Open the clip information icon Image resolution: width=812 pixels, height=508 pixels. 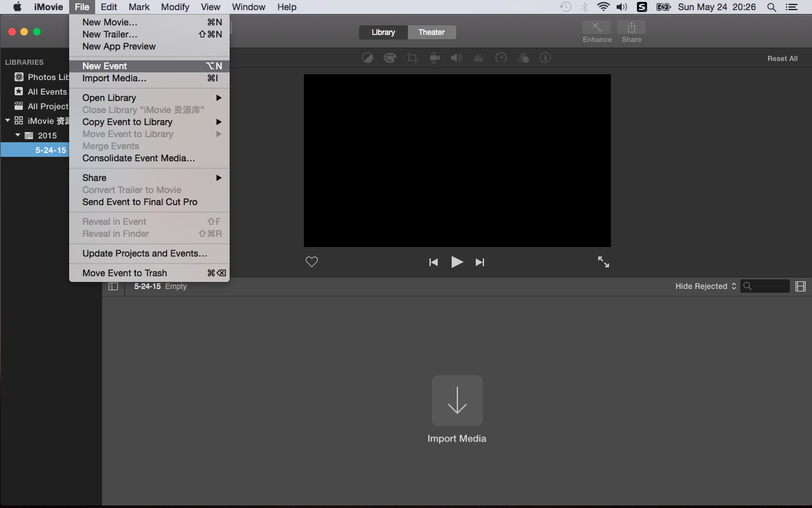coord(545,58)
